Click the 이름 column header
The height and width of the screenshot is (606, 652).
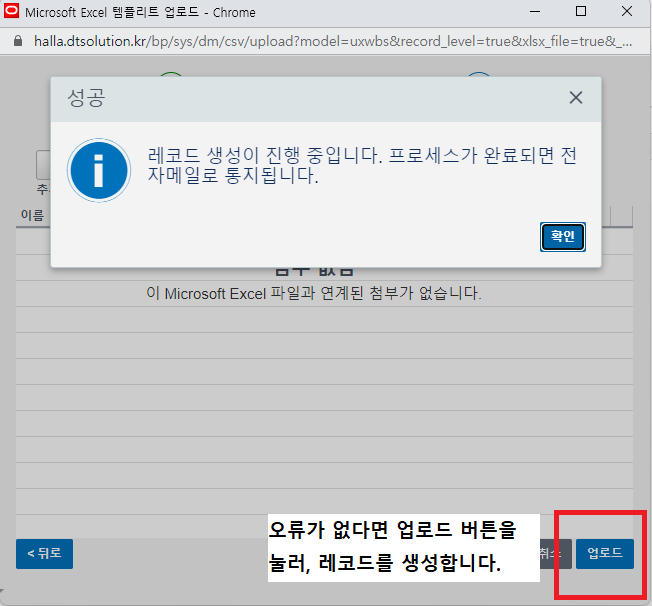(32, 215)
